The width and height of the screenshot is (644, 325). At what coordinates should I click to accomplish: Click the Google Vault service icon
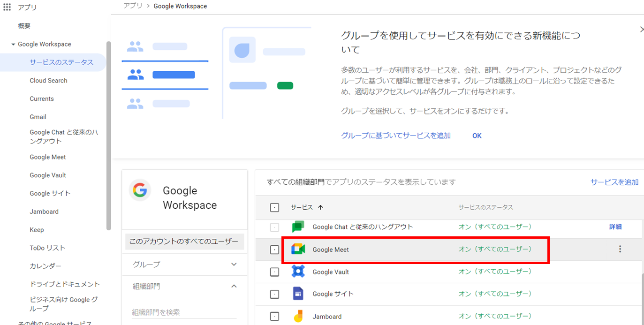click(x=298, y=272)
